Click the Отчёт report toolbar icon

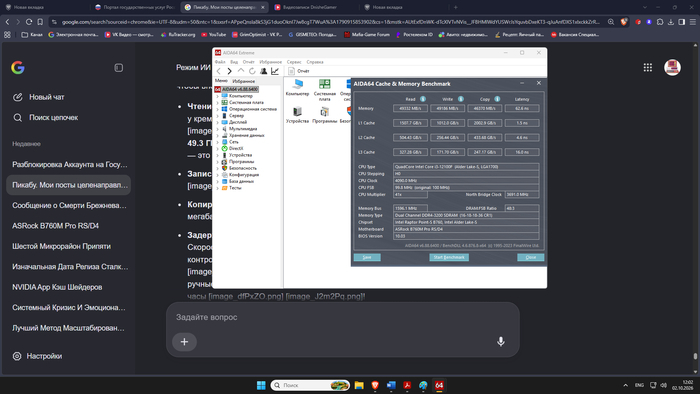[x=299, y=71]
